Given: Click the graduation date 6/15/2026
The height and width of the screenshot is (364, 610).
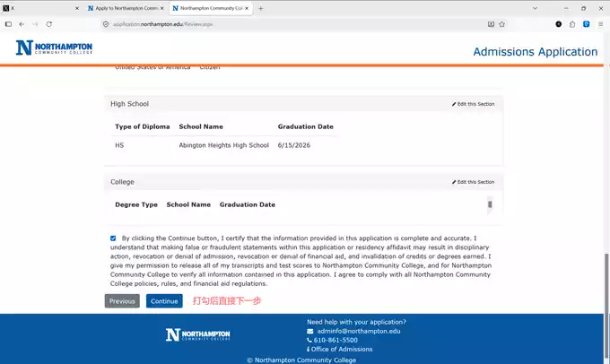Looking at the screenshot, I should click(x=293, y=145).
